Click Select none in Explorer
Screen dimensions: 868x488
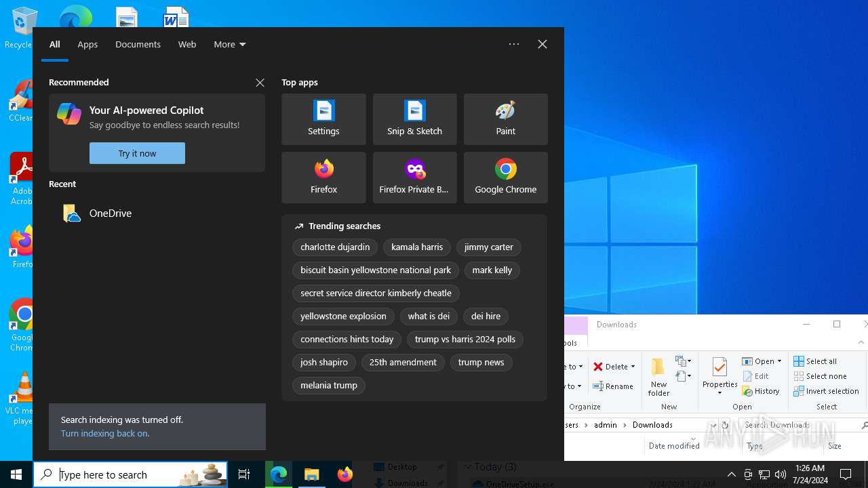point(820,376)
